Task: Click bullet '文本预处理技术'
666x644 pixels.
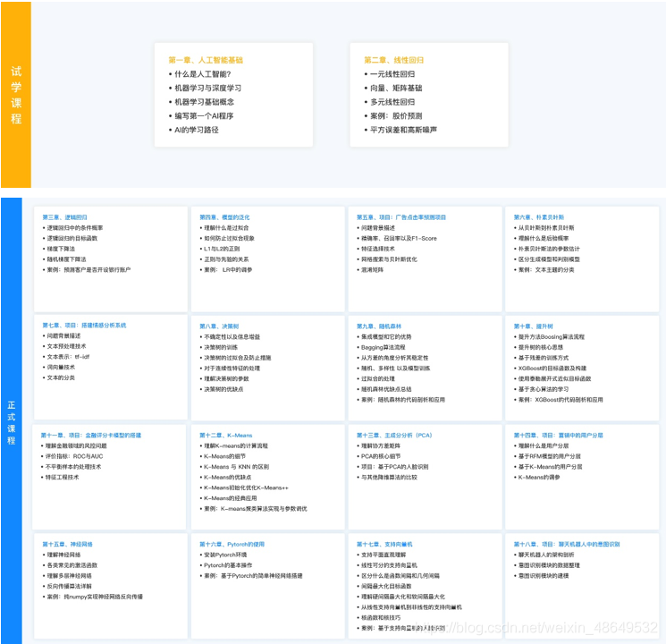Action: click(x=66, y=346)
